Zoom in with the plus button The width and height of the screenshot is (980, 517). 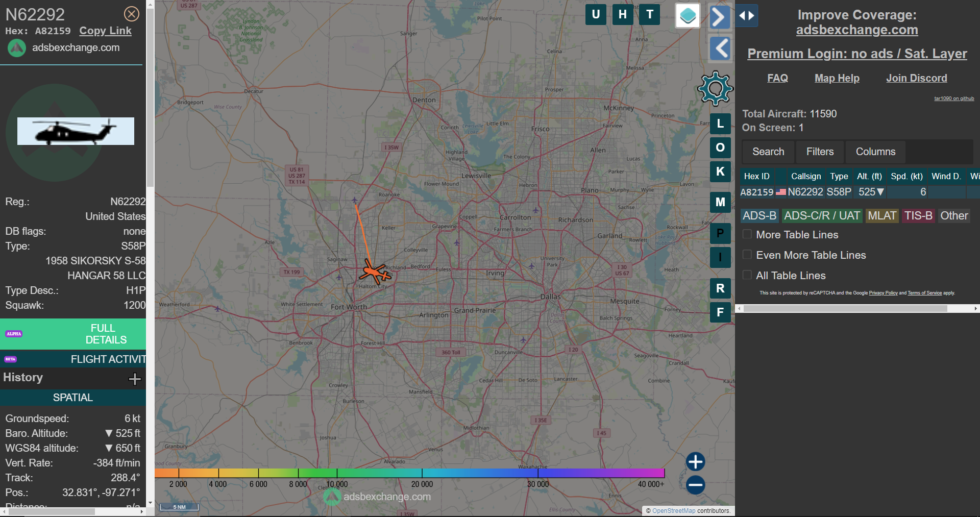pyautogui.click(x=695, y=462)
